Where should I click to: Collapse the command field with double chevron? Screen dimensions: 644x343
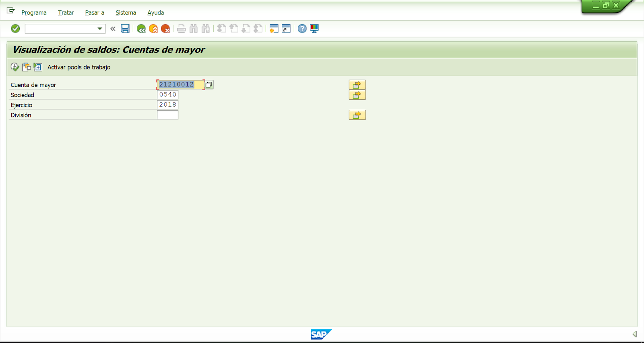(113, 29)
